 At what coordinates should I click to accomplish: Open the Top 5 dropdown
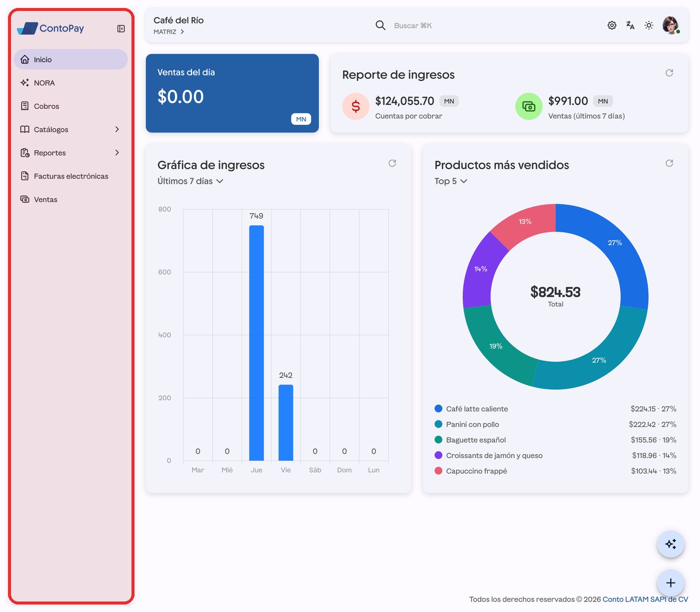pyautogui.click(x=451, y=181)
